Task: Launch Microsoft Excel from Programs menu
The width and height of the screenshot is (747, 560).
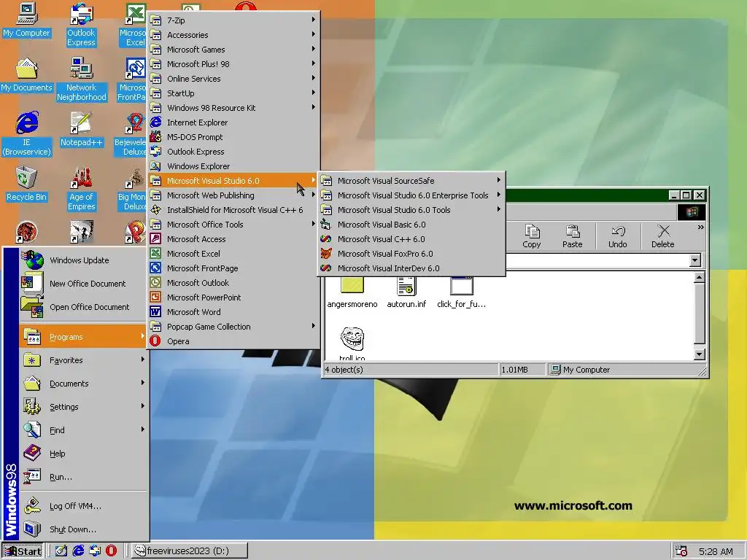Action: click(233, 254)
